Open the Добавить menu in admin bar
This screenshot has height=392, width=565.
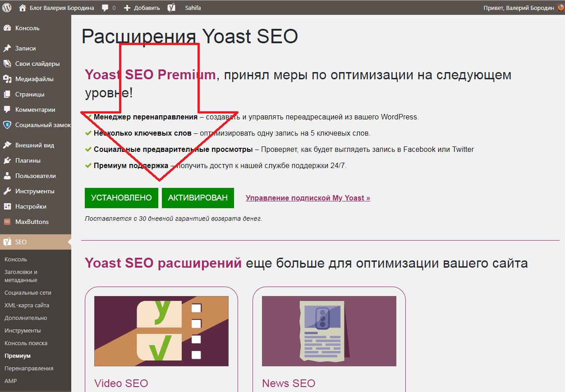(x=146, y=8)
